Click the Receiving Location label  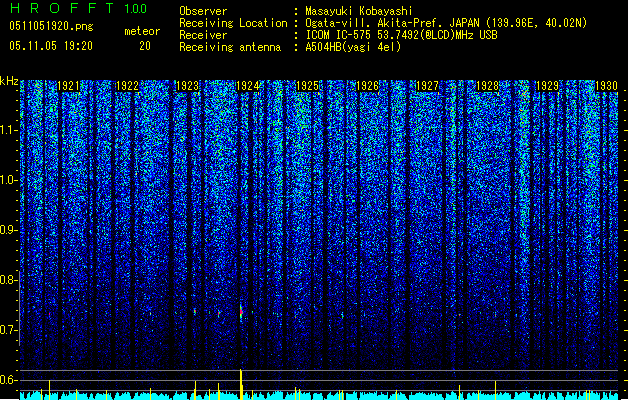point(233,23)
